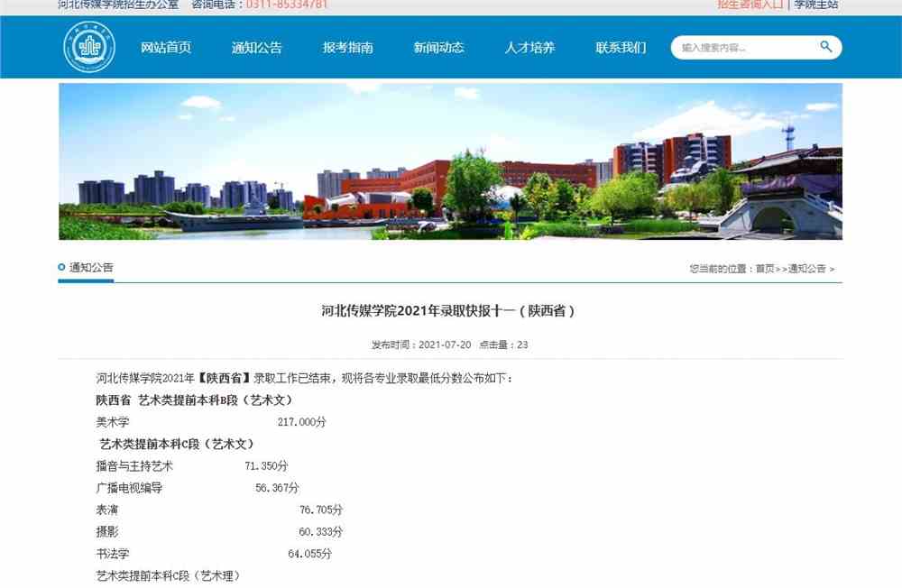The height and width of the screenshot is (588, 902).
Task: Open the 学院主站 link
Action: [x=816, y=5]
